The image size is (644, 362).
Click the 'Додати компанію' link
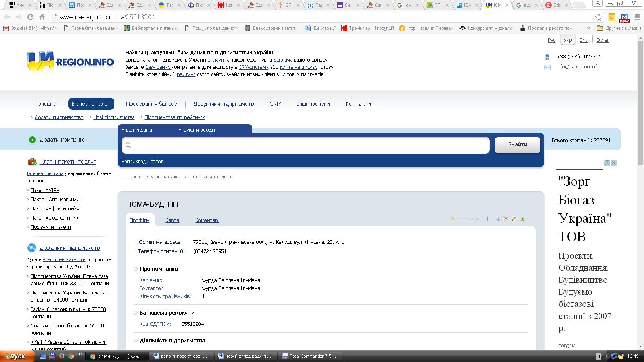(x=62, y=140)
